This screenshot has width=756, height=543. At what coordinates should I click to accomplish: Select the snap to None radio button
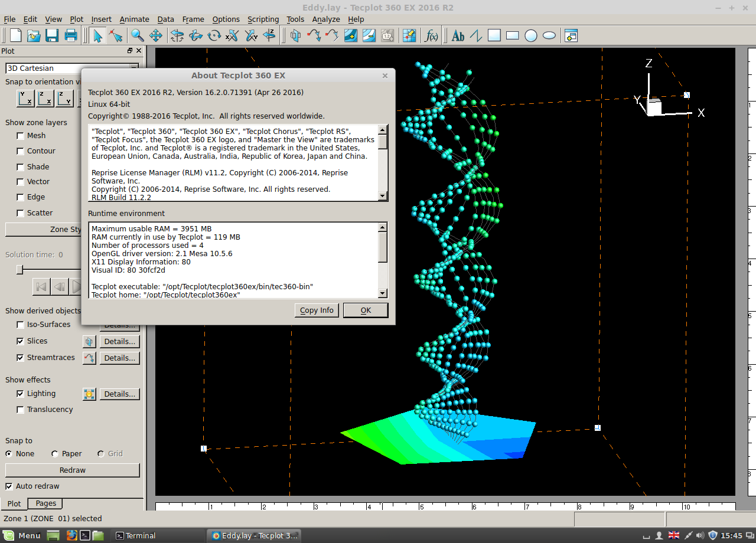tap(9, 454)
